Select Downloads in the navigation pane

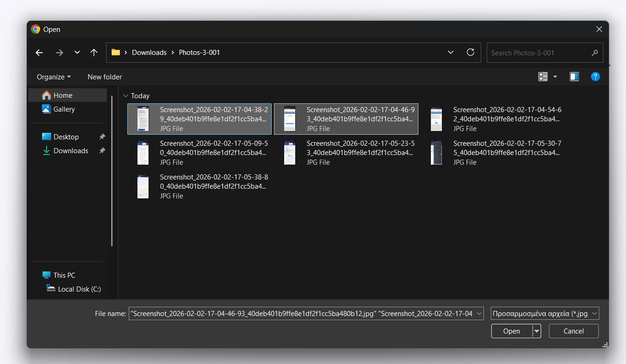pyautogui.click(x=71, y=151)
